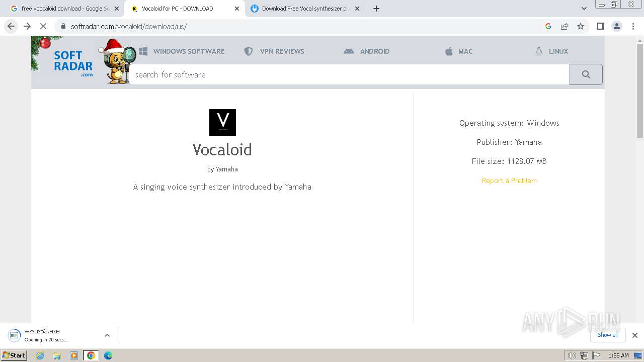Expand wzsus53.exe download options arrow
The width and height of the screenshot is (644, 362).
[107, 335]
